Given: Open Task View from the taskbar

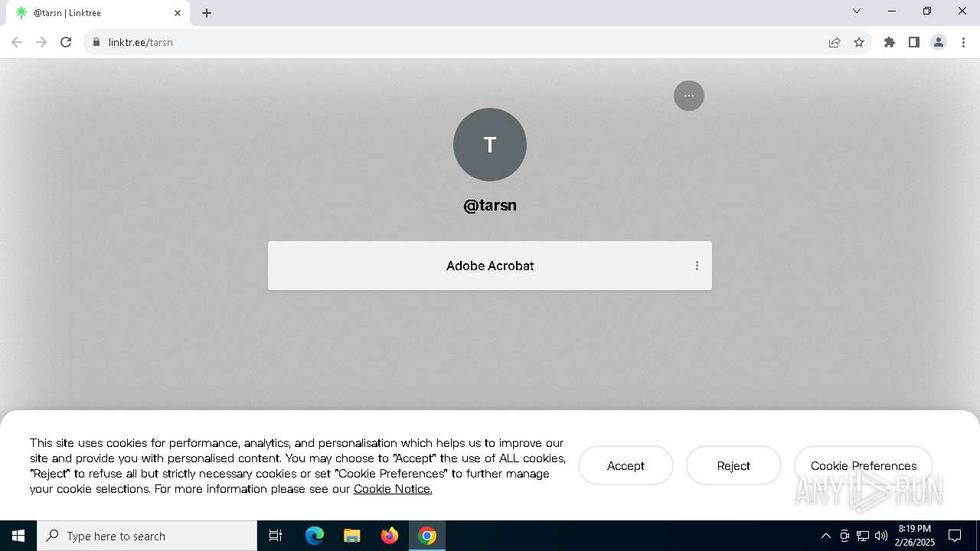Looking at the screenshot, I should 276,536.
